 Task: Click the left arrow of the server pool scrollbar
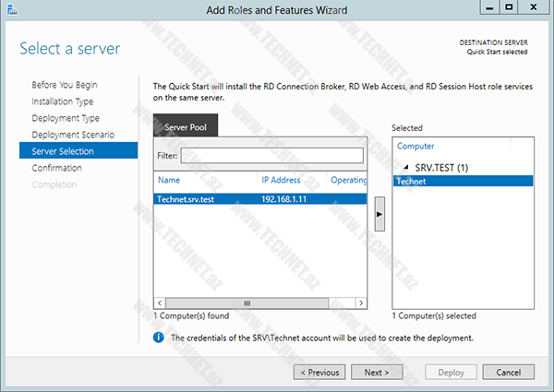click(x=160, y=303)
